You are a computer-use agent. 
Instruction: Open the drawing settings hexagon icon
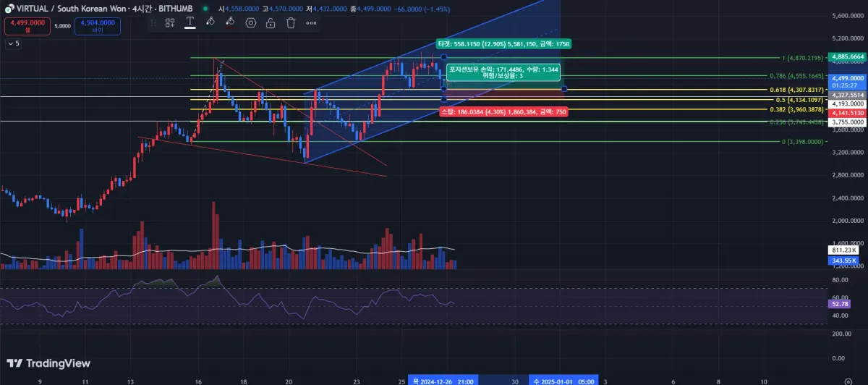pyautogui.click(x=251, y=23)
